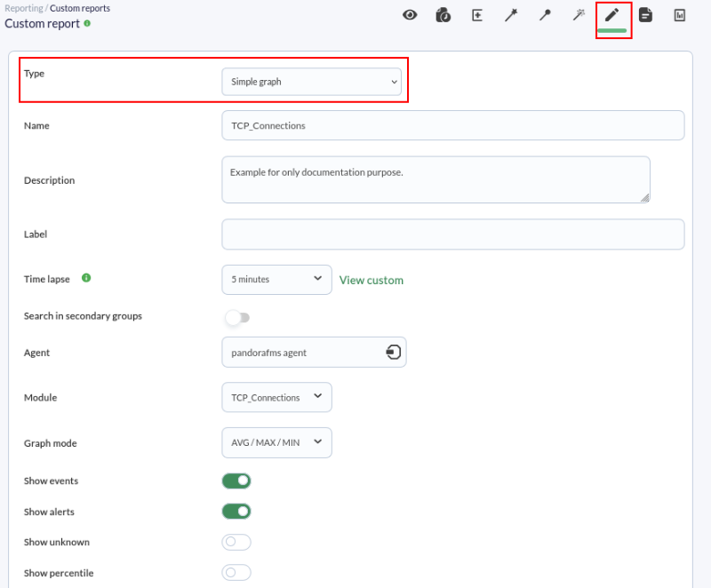Toggle Search in secondary groups switch
Image resolution: width=711 pixels, height=588 pixels.
(x=237, y=318)
